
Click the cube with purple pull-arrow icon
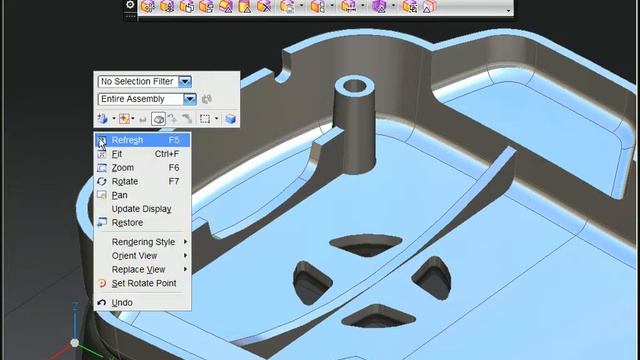167,6
